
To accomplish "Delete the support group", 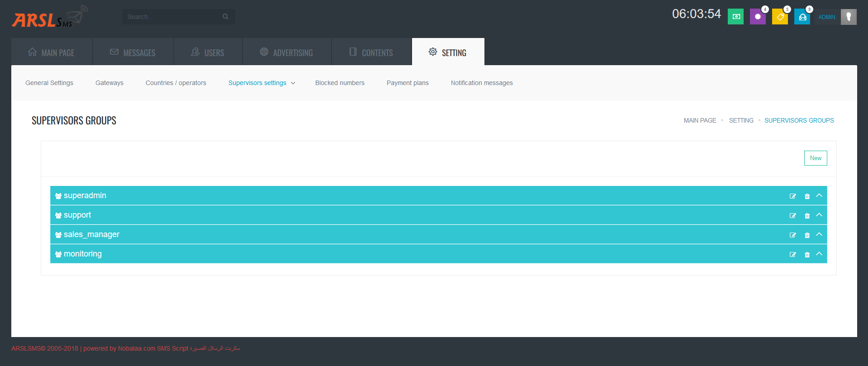I will pos(807,216).
